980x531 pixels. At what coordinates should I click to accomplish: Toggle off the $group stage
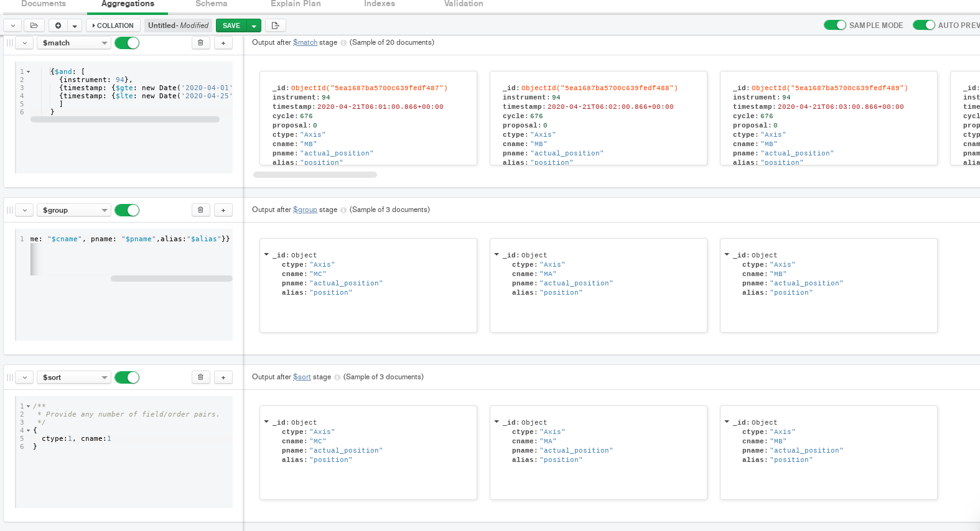tap(127, 210)
